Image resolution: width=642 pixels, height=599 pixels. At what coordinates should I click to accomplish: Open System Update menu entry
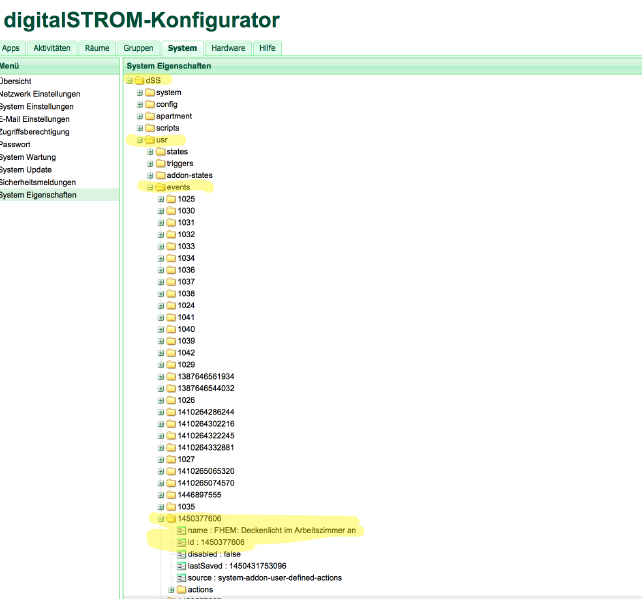coord(26,170)
